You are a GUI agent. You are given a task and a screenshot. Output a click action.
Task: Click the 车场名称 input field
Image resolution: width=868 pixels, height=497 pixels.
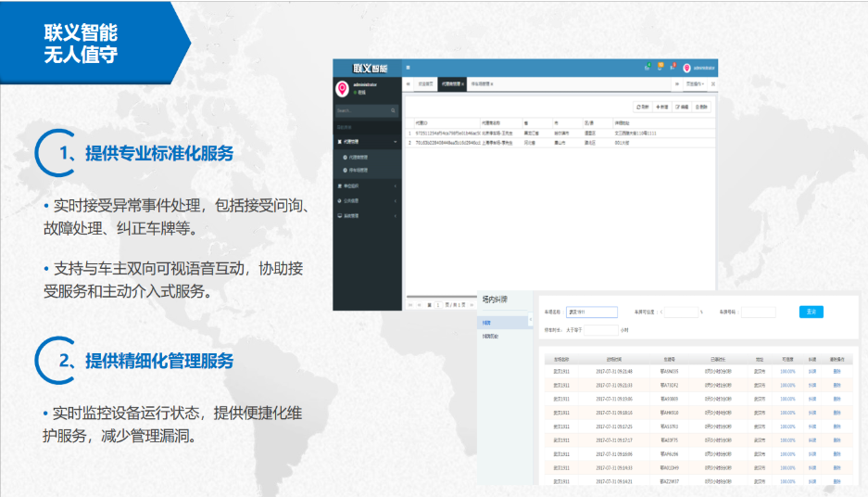coord(592,312)
